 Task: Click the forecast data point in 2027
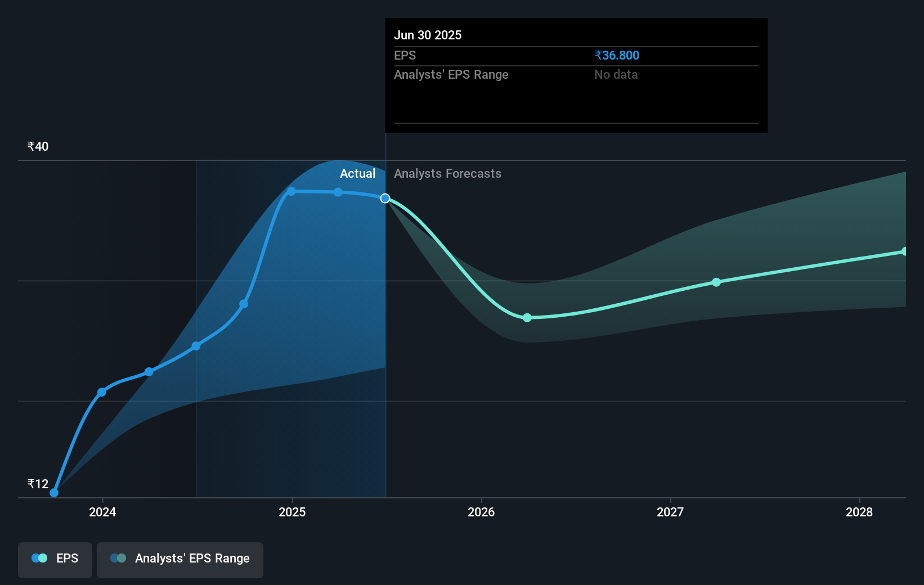pyautogui.click(x=716, y=282)
